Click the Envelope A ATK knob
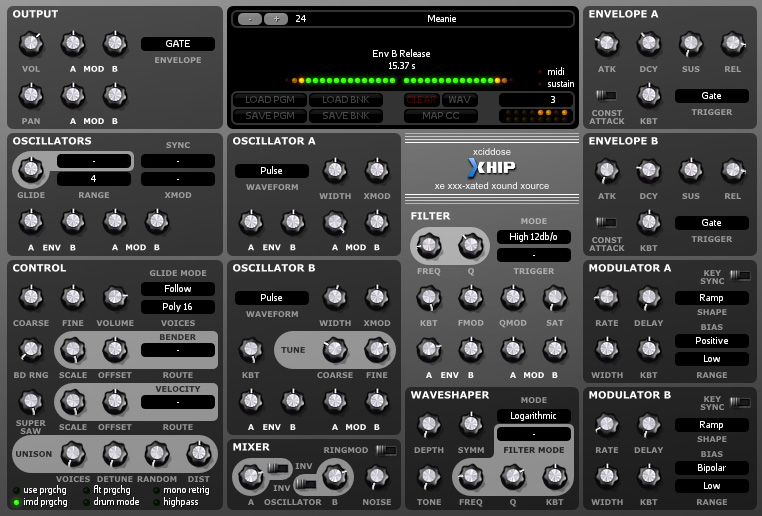 click(x=607, y=43)
